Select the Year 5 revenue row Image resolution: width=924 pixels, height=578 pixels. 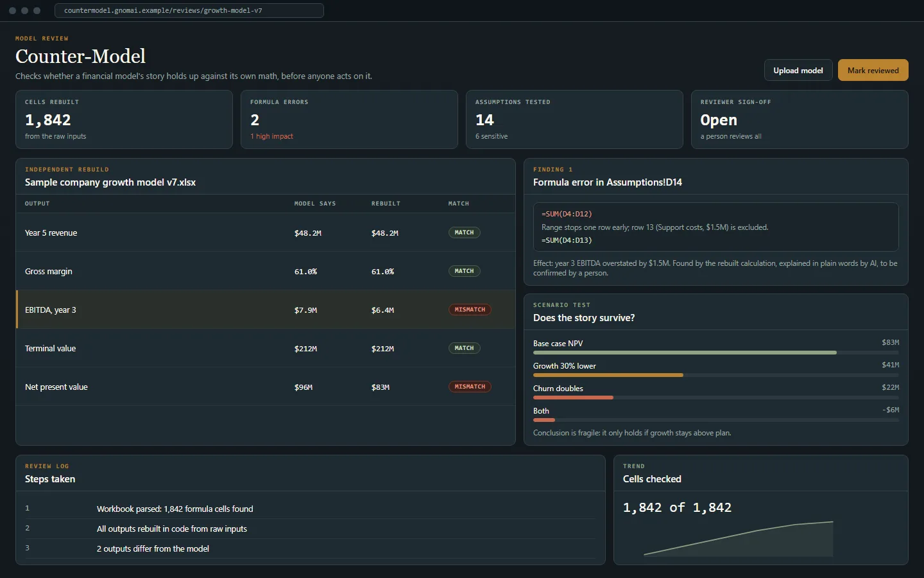click(266, 232)
